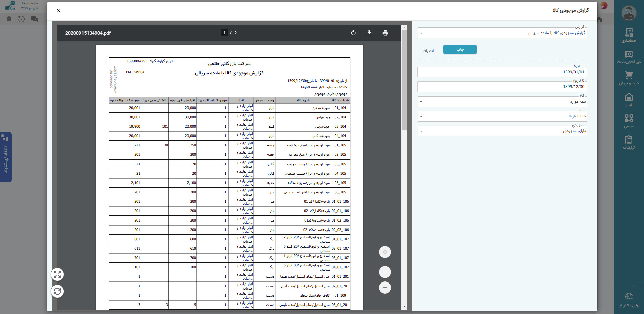Click the تا تاریخ to-date field
Viewport: 644px width, 314px height.
tap(502, 87)
